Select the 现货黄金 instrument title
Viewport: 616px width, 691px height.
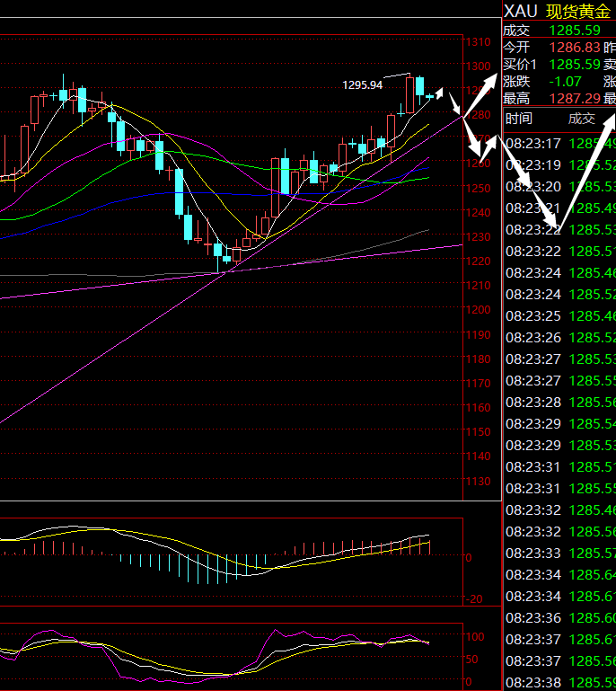(578, 11)
